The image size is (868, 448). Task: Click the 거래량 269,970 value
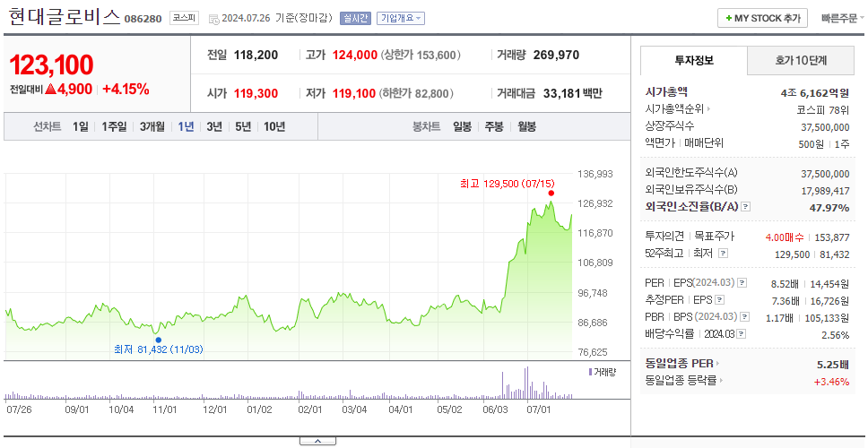coord(556,56)
